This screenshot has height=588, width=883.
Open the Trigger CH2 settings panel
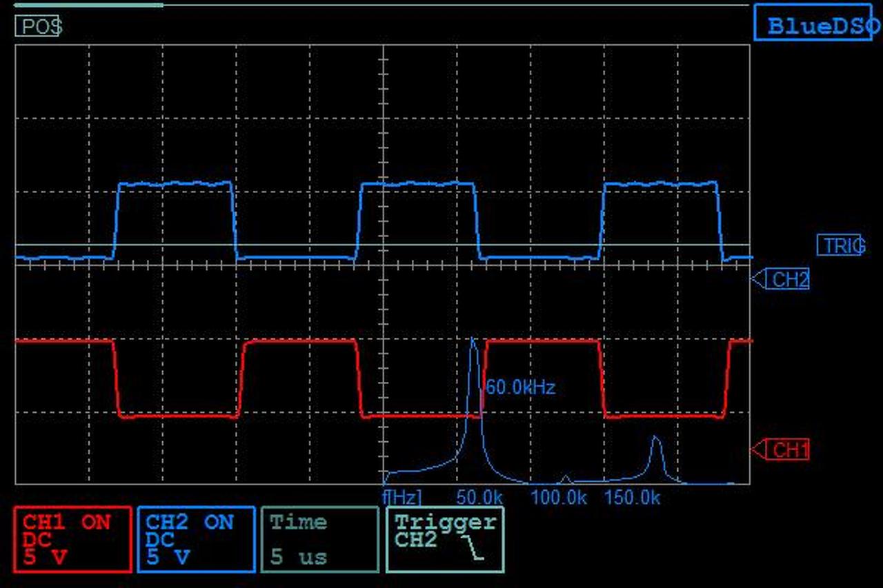445,540
